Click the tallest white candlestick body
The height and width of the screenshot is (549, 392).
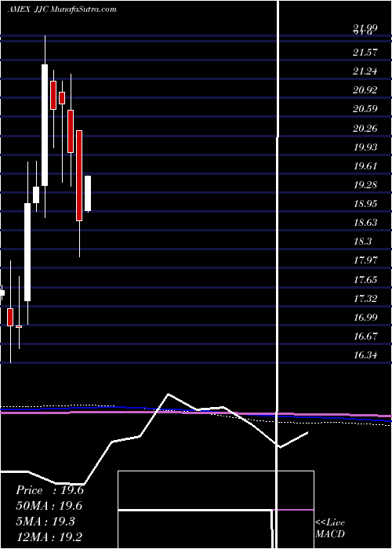coord(45,125)
